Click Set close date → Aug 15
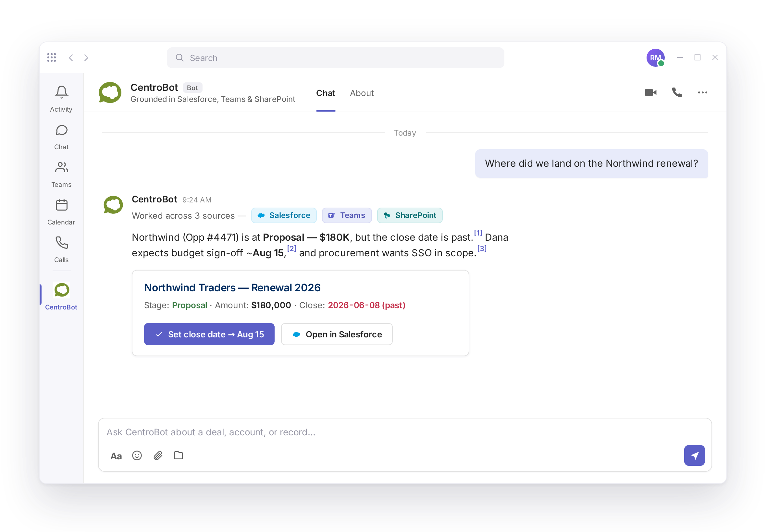 209,334
